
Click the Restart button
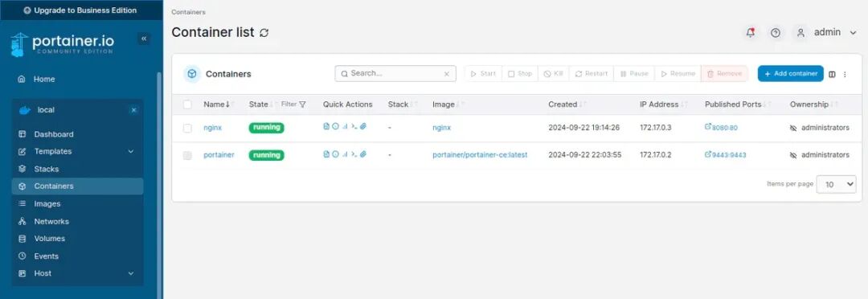pyautogui.click(x=592, y=74)
